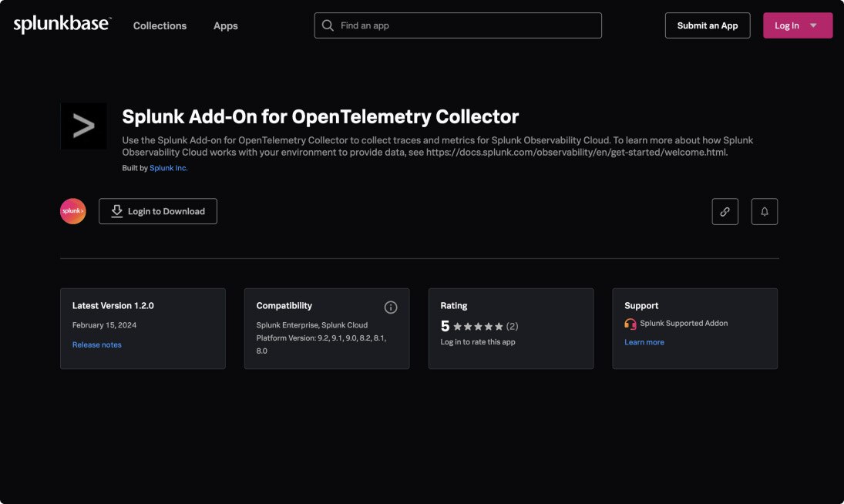This screenshot has height=504, width=844.
Task: Click the splunkbase logo
Action: click(x=62, y=25)
